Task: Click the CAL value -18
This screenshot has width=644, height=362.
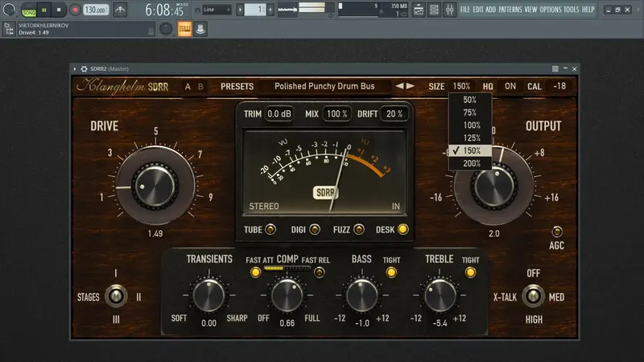Action: 559,86
